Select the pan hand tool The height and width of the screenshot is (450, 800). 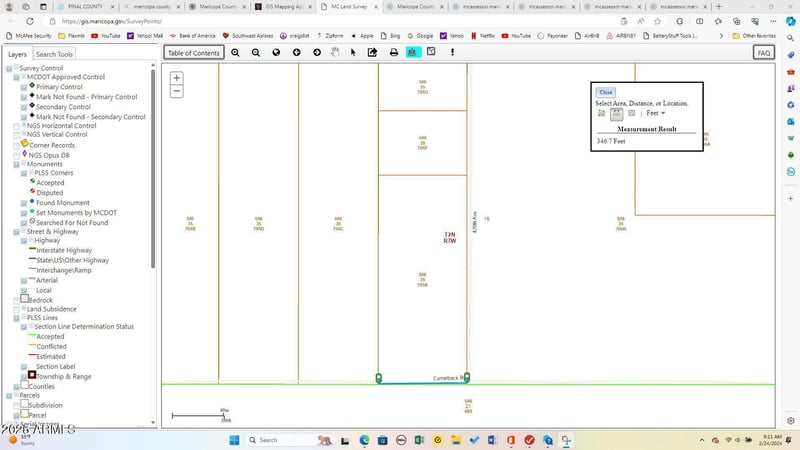coord(335,53)
